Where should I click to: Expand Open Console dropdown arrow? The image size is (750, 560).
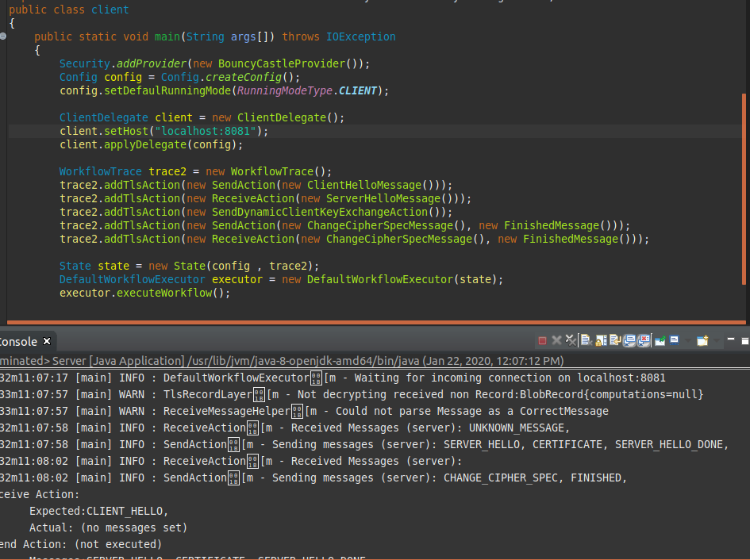click(716, 340)
